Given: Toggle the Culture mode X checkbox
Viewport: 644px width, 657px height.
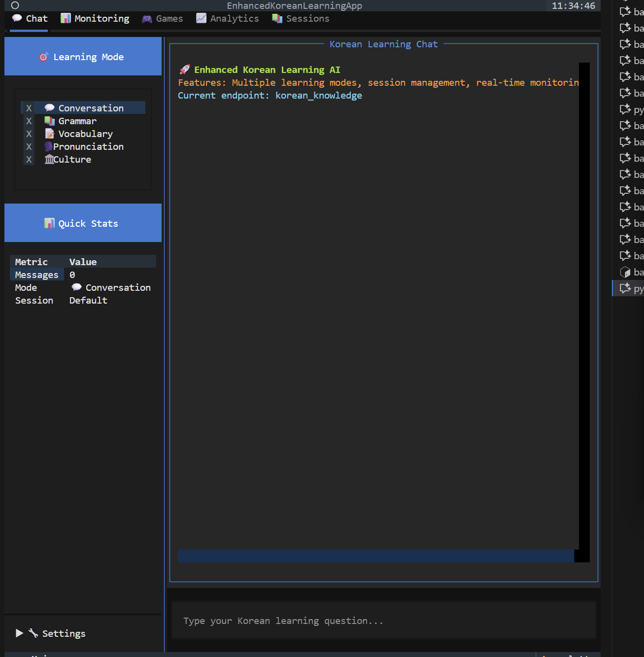Looking at the screenshot, I should 29,159.
